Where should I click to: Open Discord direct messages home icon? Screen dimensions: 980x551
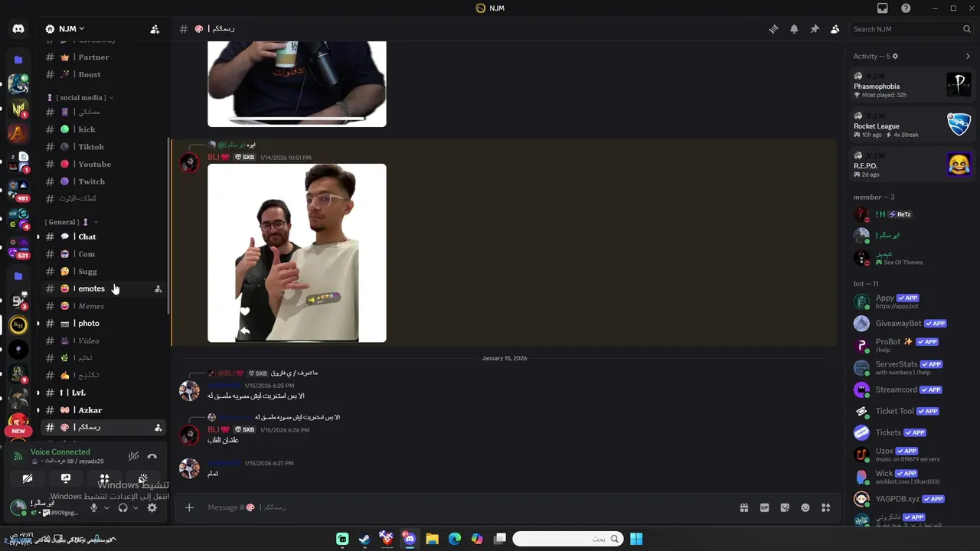(x=18, y=29)
